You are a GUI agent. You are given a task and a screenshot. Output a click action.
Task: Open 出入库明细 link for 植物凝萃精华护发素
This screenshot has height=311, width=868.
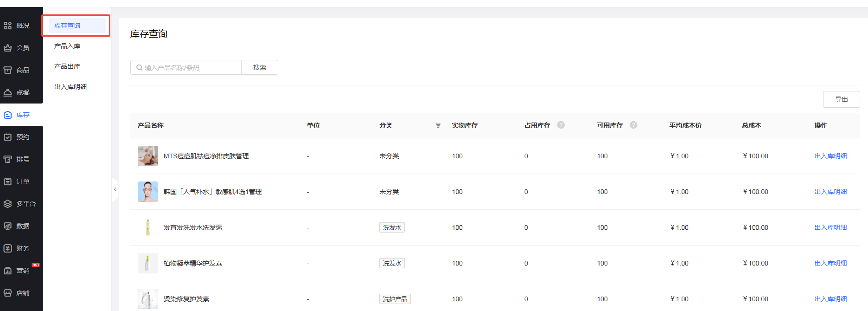[830, 263]
